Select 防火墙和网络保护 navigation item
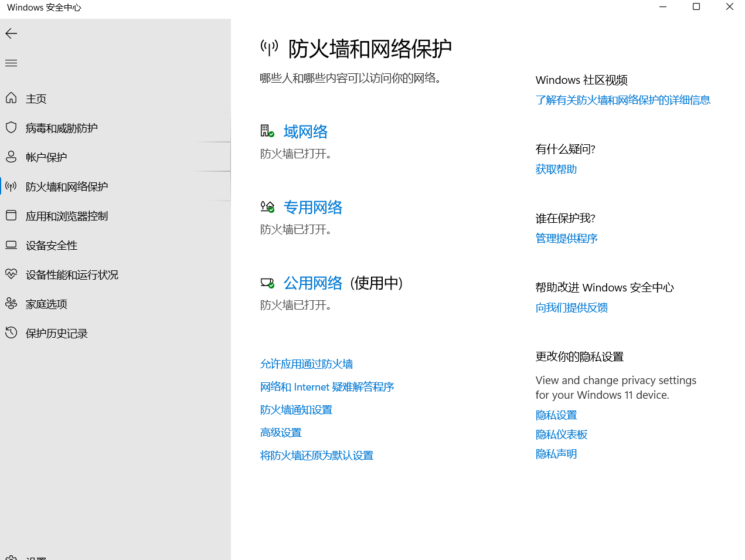This screenshot has height=560, width=745. click(x=115, y=186)
